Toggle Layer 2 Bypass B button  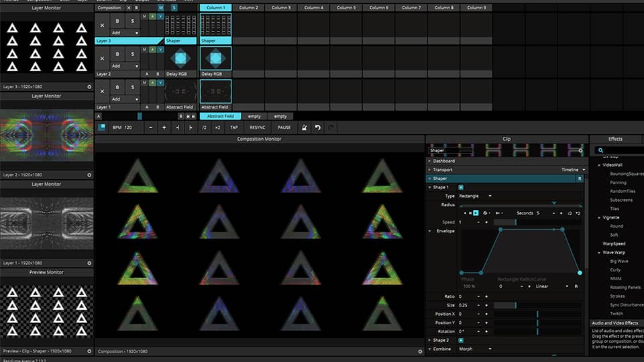pos(117,54)
